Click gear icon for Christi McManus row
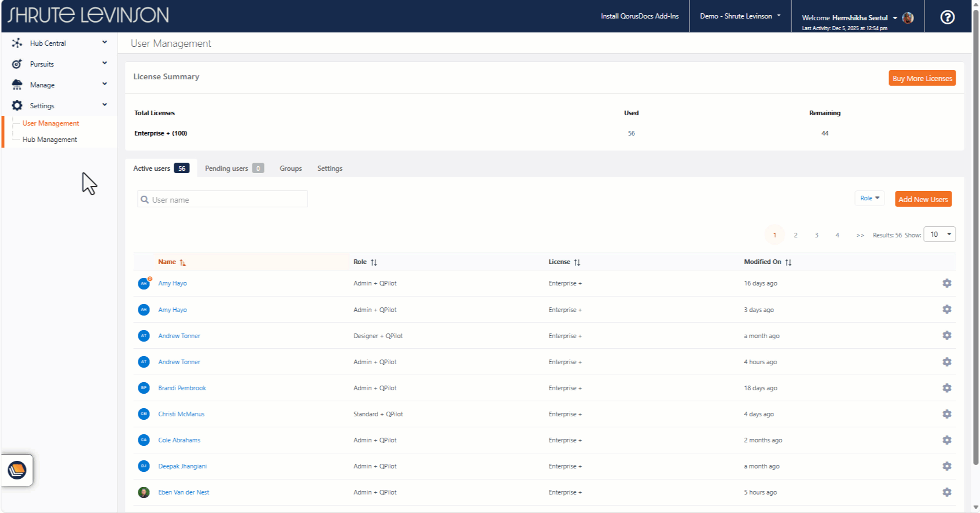Image resolution: width=980 pixels, height=513 pixels. coord(946,414)
